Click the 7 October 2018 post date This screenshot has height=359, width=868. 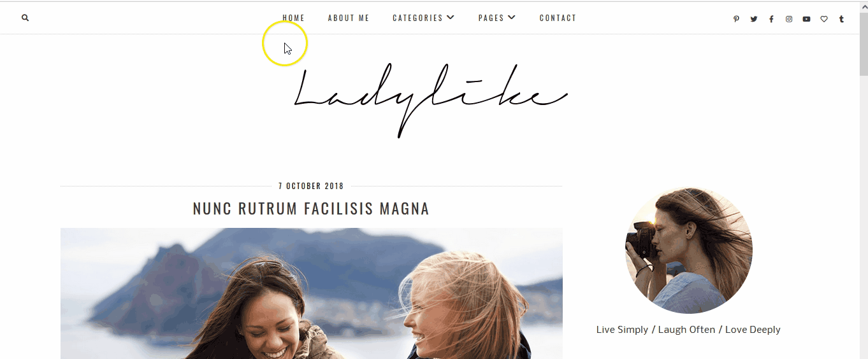pos(311,187)
